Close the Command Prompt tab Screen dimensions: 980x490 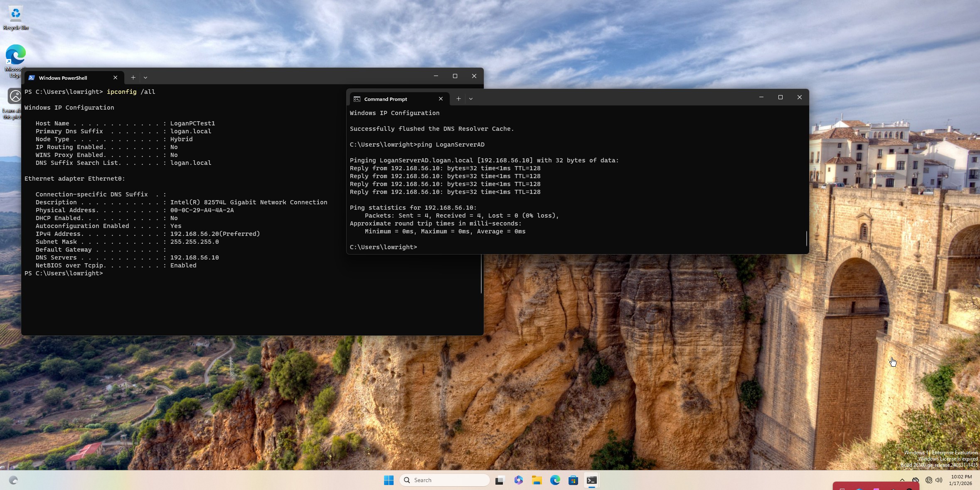point(441,99)
